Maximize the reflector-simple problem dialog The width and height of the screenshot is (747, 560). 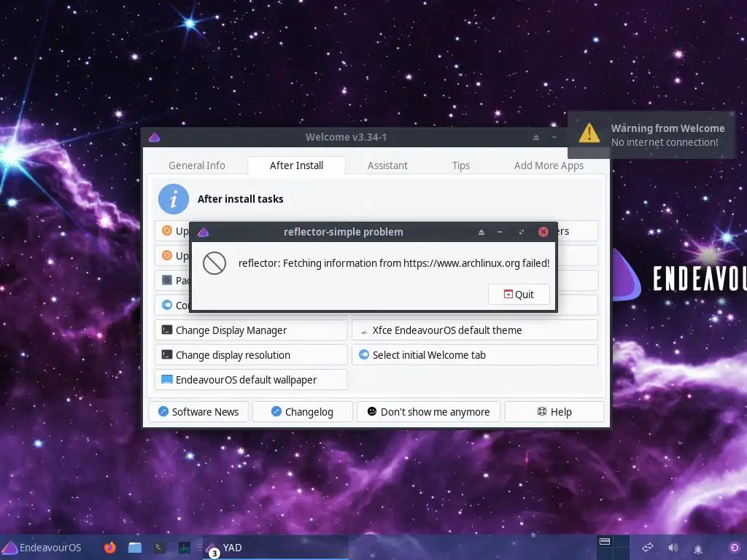point(521,232)
